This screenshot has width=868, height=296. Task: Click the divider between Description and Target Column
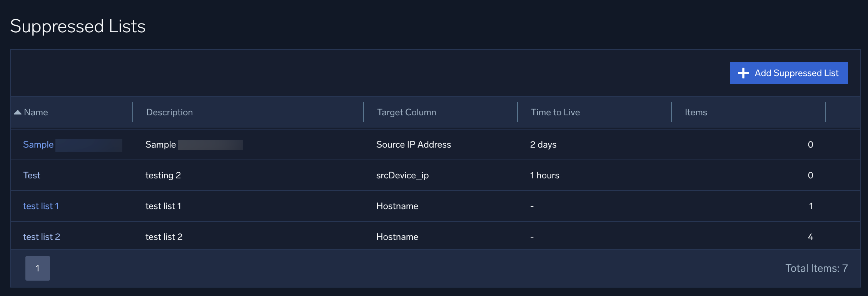364,112
